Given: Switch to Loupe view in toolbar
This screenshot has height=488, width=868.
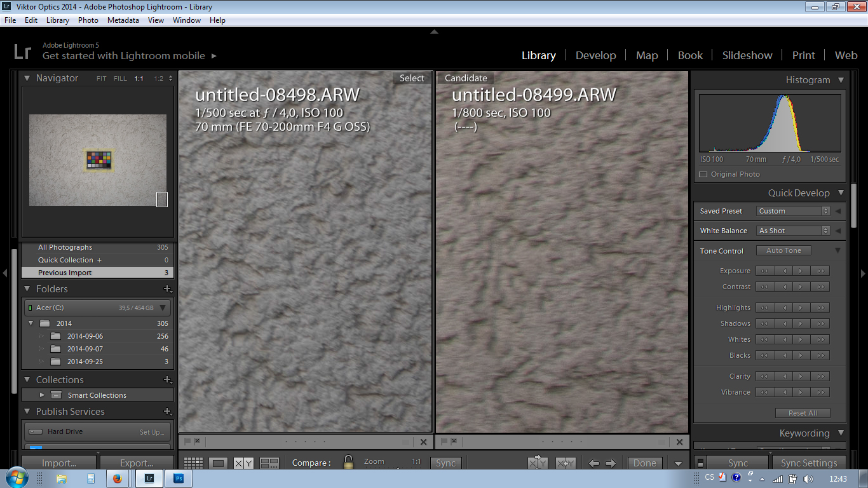Looking at the screenshot, I should click(x=218, y=463).
